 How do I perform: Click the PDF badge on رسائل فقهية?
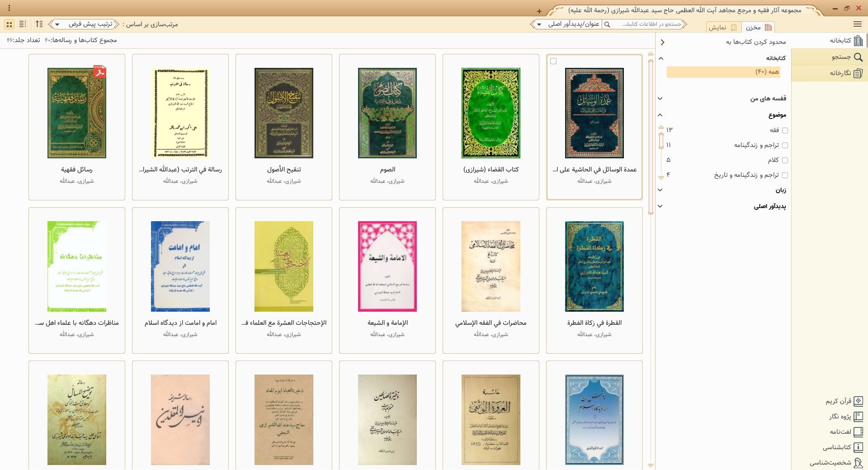pos(100,71)
